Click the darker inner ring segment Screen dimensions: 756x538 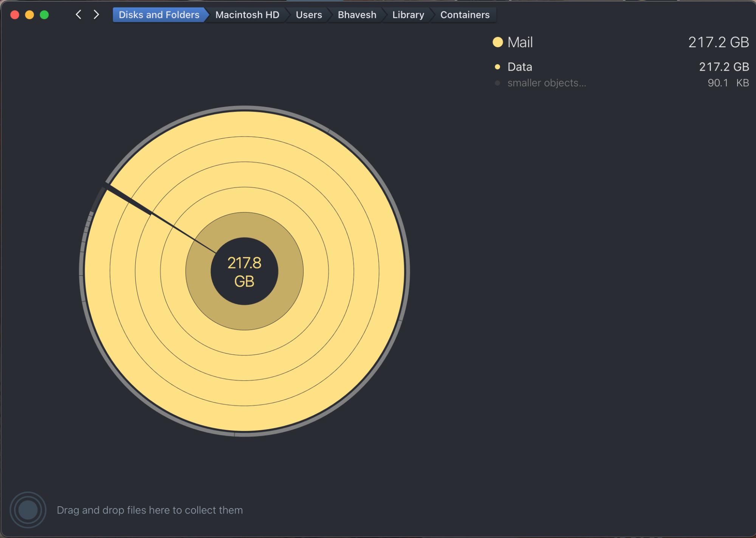click(x=244, y=318)
